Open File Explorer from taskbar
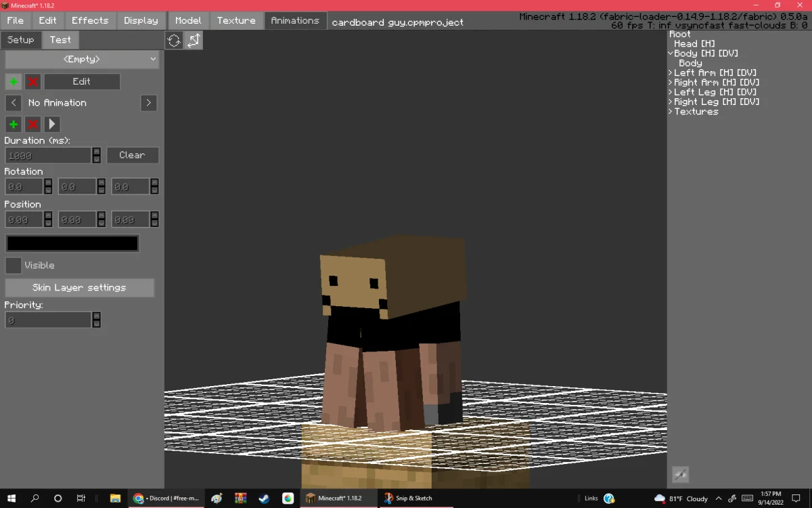Screen dimensions: 812x508 115,499
